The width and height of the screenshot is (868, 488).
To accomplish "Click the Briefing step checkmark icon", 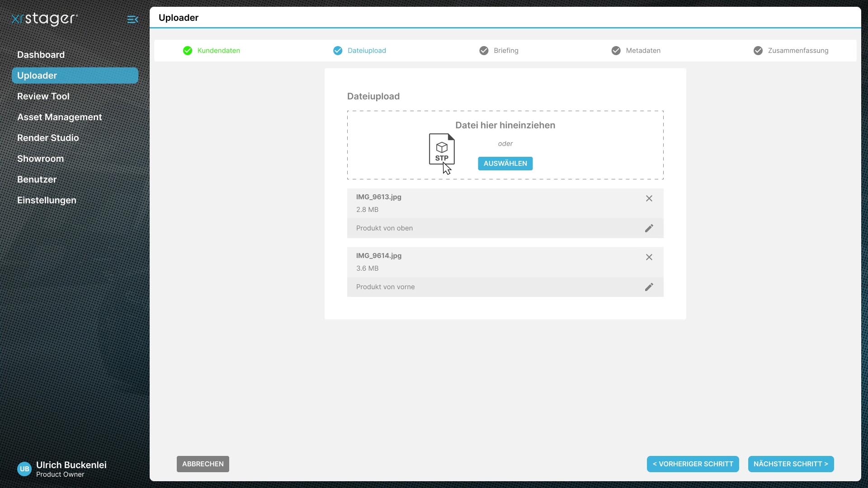I will click(484, 51).
